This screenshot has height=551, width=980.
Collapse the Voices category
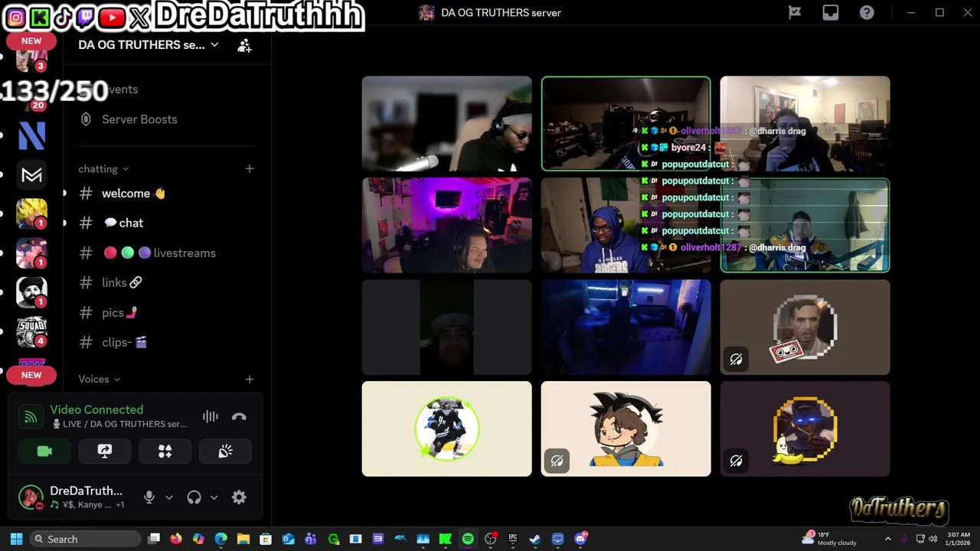click(x=99, y=380)
